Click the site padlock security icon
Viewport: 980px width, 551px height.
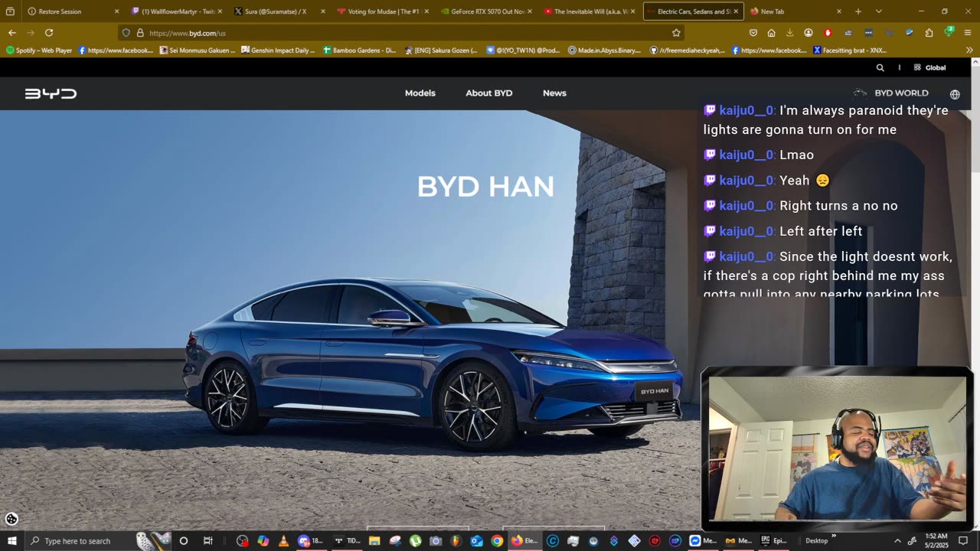(x=140, y=33)
